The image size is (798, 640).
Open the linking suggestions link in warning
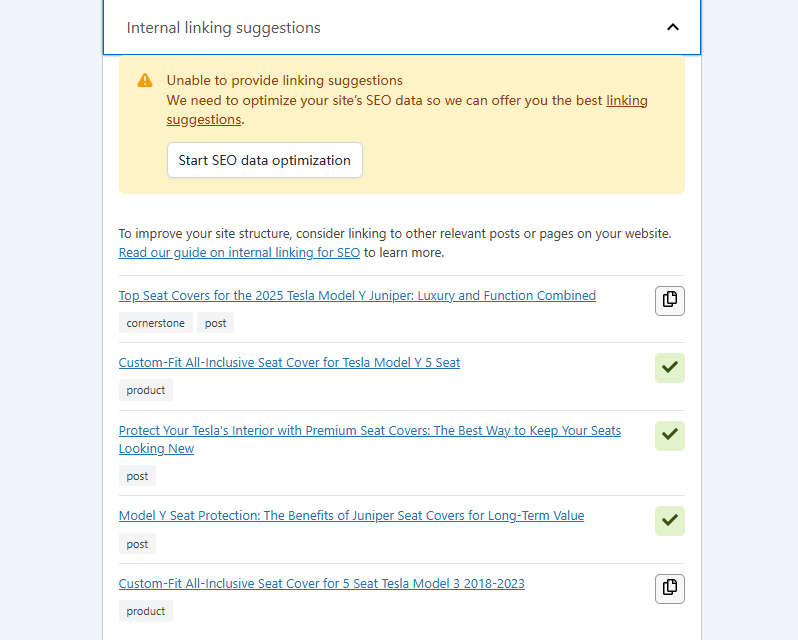point(626,101)
